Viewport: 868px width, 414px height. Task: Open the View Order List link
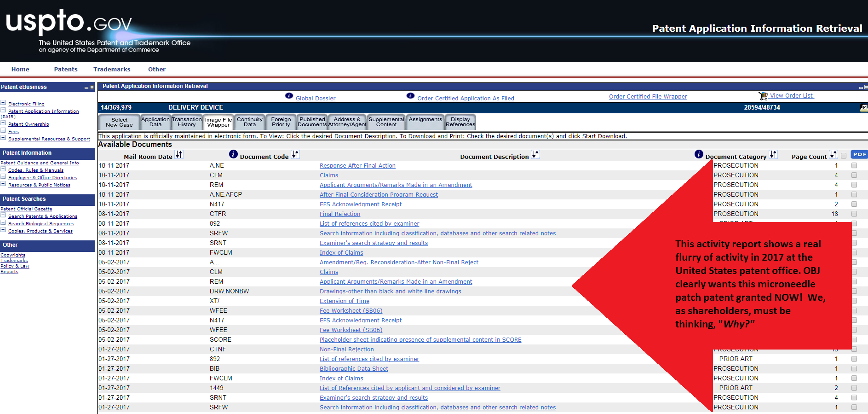(792, 96)
